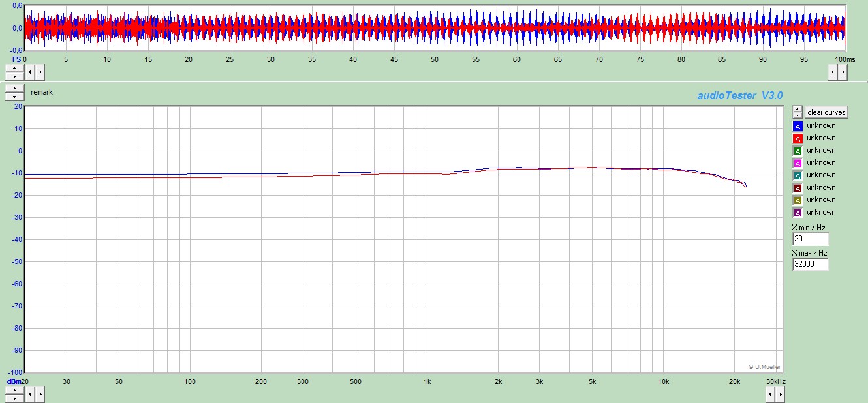The height and width of the screenshot is (403, 868).
Task: Click the teal curve A icon
Action: point(798,175)
